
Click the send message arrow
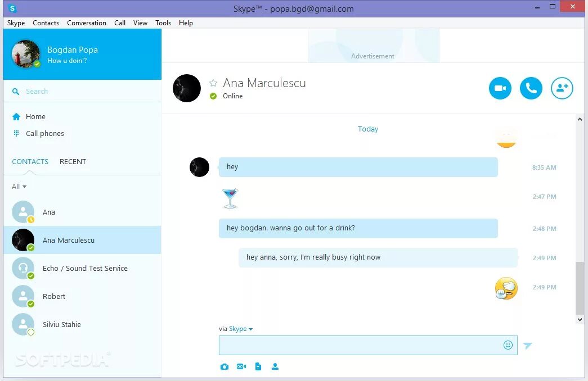coord(528,346)
